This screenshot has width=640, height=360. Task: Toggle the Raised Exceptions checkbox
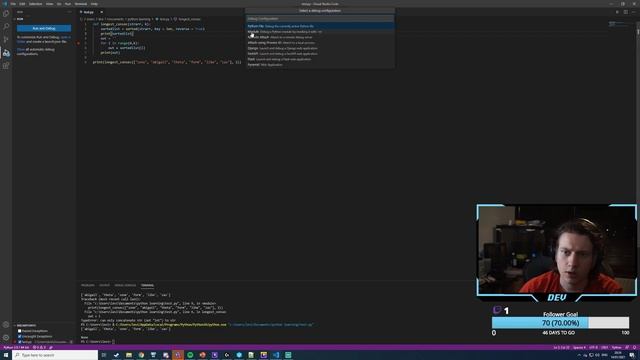click(20, 331)
